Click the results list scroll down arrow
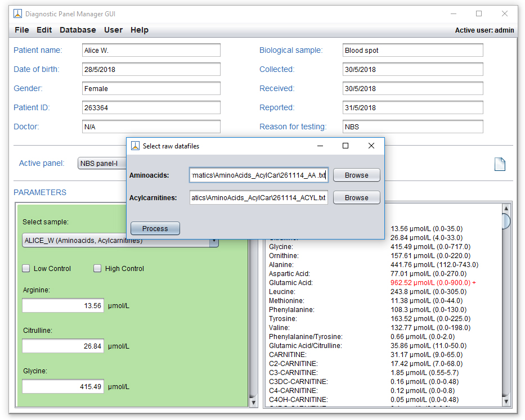This screenshot has height=420, width=525. (x=505, y=401)
